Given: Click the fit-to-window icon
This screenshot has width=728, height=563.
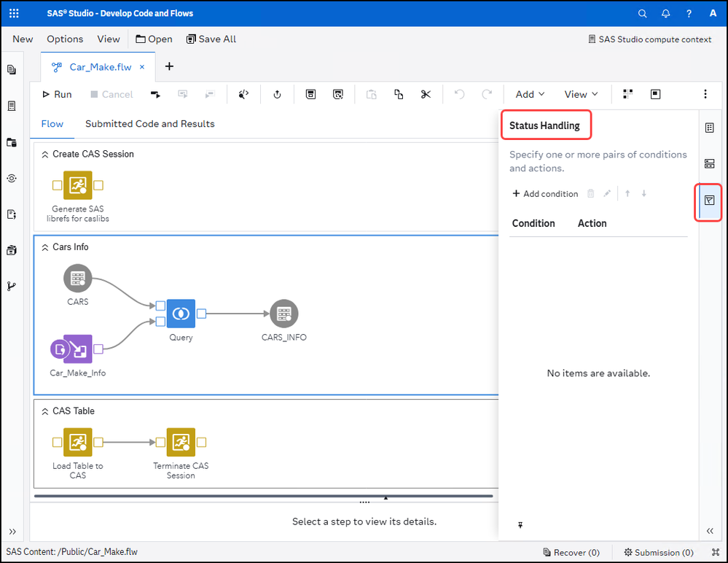Looking at the screenshot, I should click(655, 94).
